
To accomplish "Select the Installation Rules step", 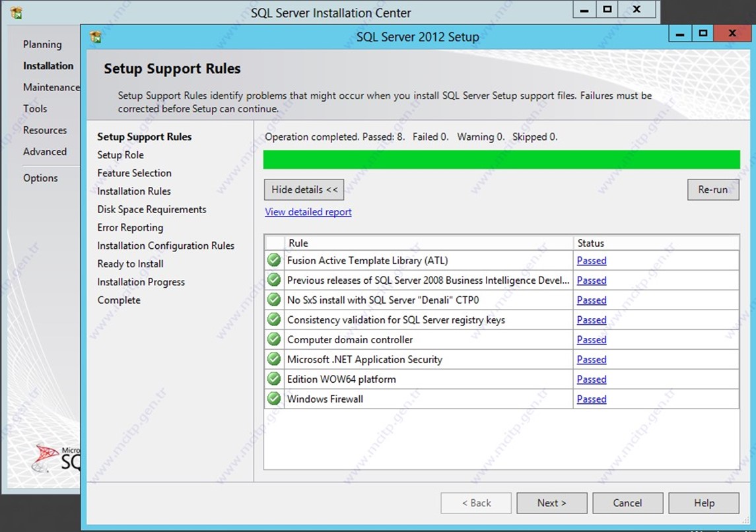I will point(134,191).
